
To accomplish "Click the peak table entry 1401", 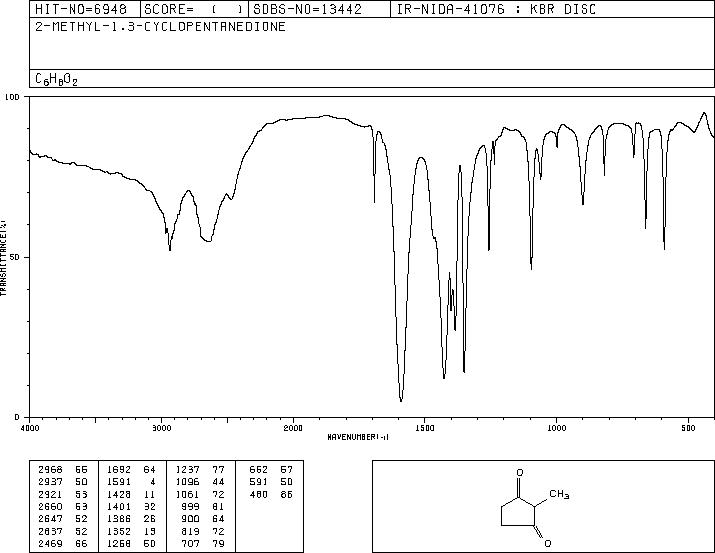I will (x=119, y=506).
